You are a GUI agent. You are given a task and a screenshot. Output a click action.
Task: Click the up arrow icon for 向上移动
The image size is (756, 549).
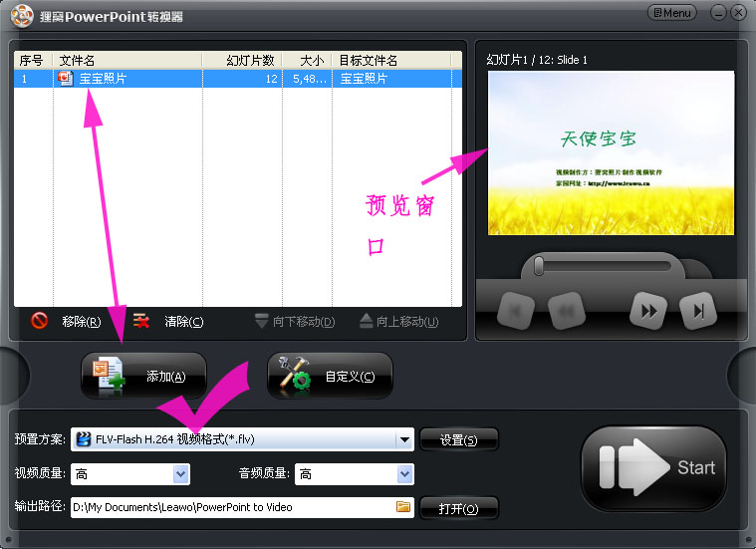(367, 320)
